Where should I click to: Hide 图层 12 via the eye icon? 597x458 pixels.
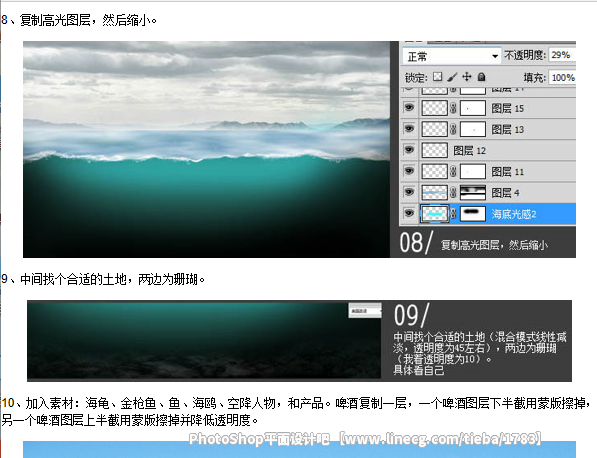click(x=409, y=150)
